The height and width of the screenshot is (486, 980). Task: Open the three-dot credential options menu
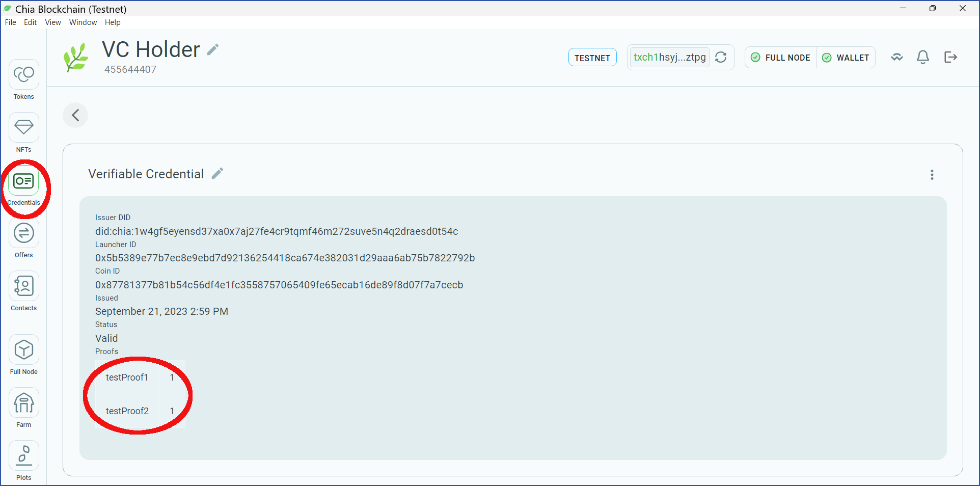932,175
